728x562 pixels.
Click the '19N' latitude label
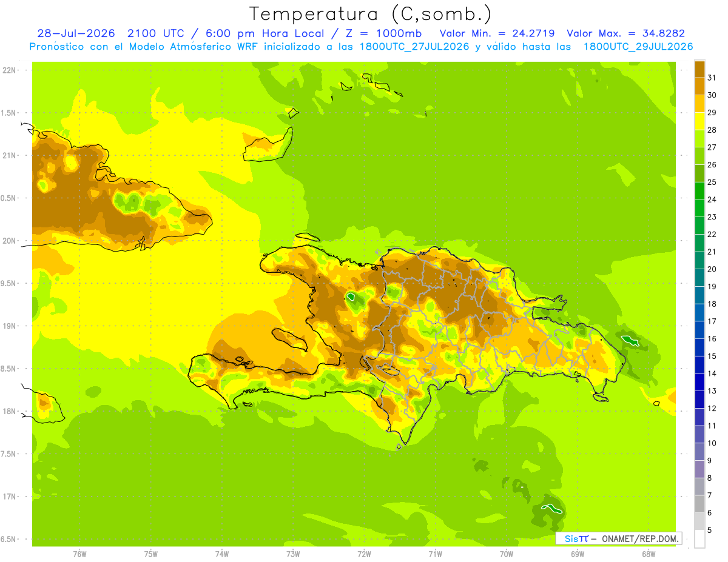[x=8, y=326]
